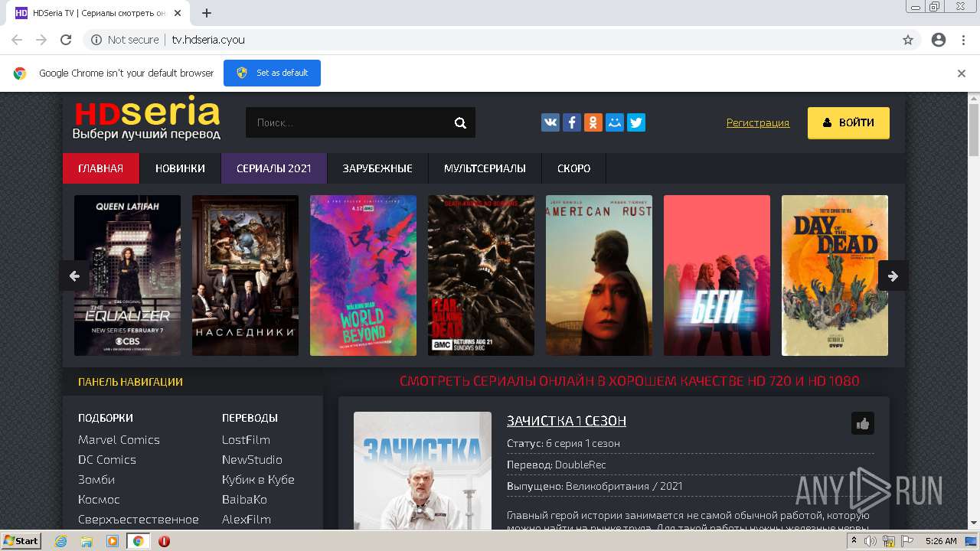The image size is (980, 551).
Task: Select the ГЛАВНАЯ menu item
Action: pyautogui.click(x=101, y=168)
